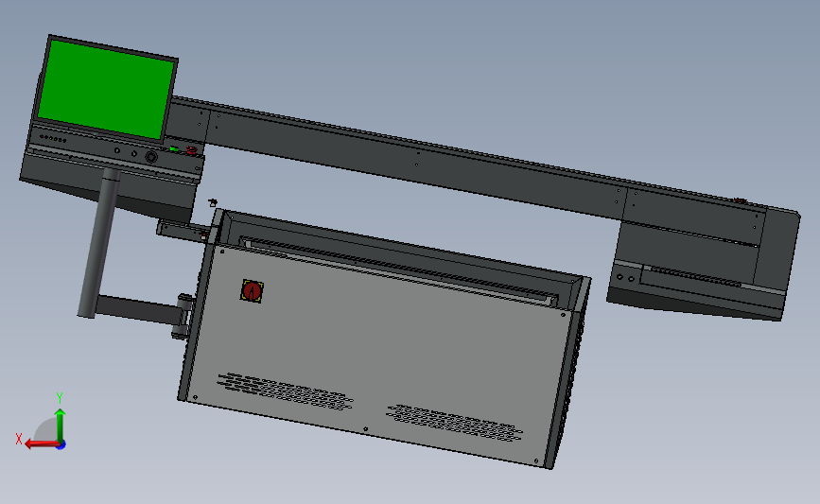Screen dimensions: 820x504
Task: Select the red emergency stop button on control panel
Action: pos(192,150)
